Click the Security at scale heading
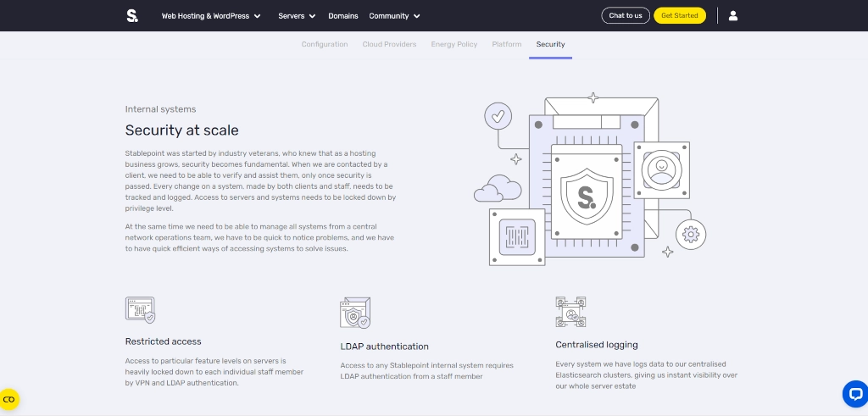This screenshot has width=868, height=416. 181,130
